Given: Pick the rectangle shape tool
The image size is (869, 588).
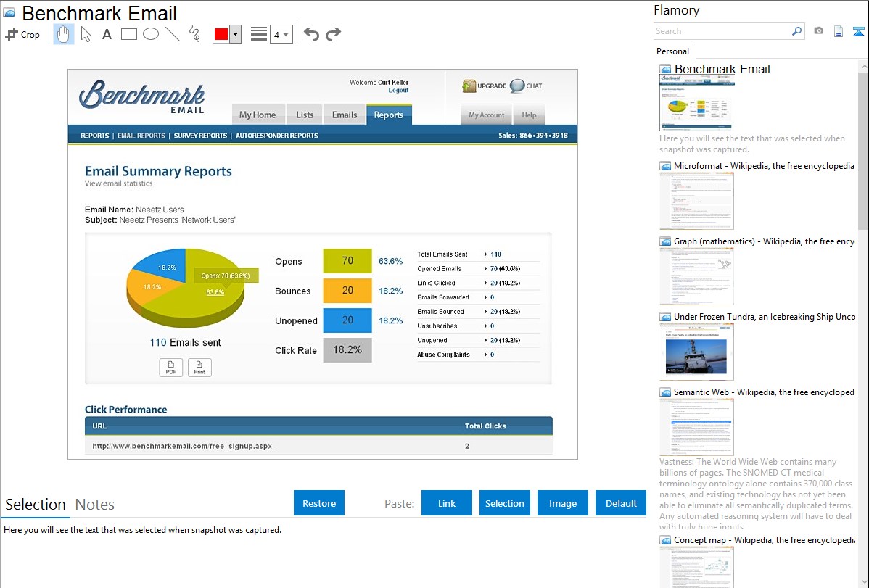Looking at the screenshot, I should pyautogui.click(x=128, y=34).
